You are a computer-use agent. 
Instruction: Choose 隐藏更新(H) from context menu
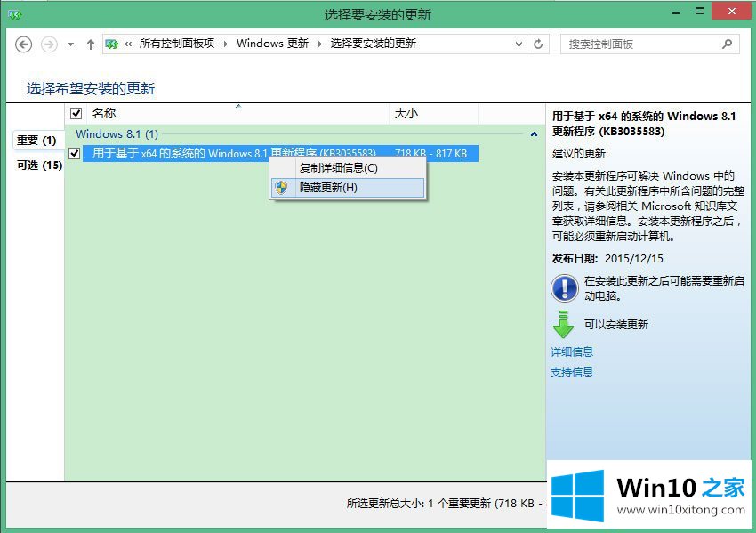point(348,188)
